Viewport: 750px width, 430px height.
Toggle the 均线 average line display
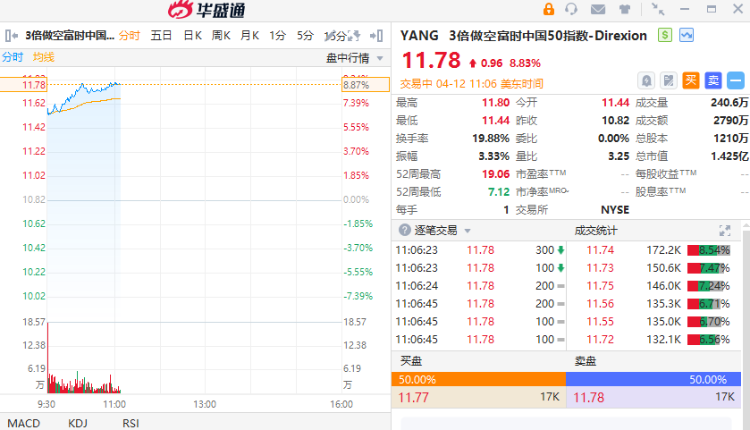pos(44,57)
